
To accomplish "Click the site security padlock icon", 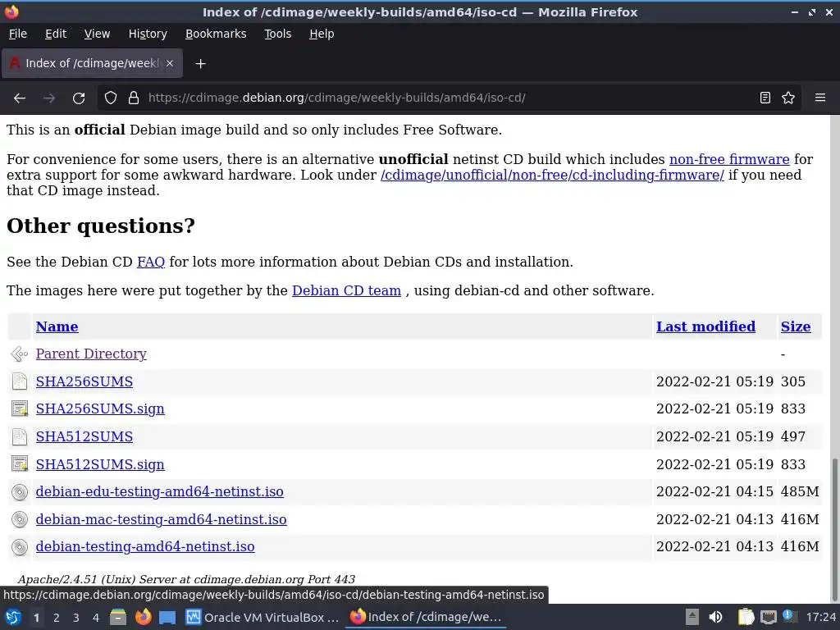I will pyautogui.click(x=134, y=98).
